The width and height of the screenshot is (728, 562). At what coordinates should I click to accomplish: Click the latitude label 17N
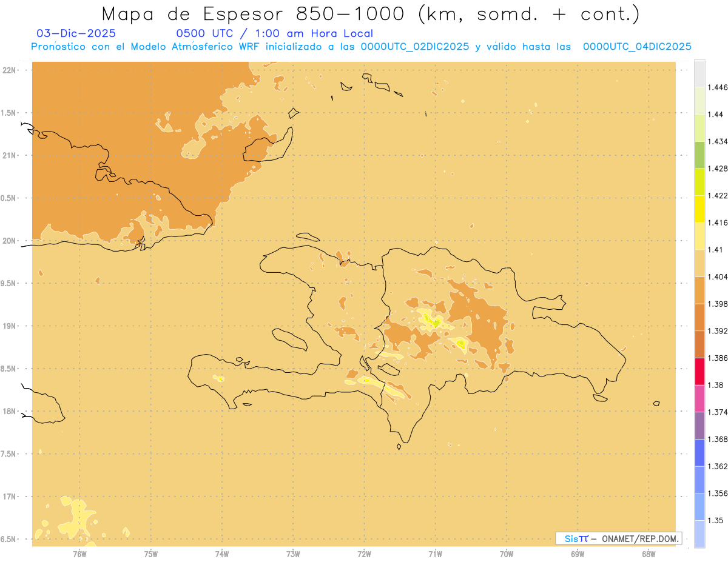[9, 497]
